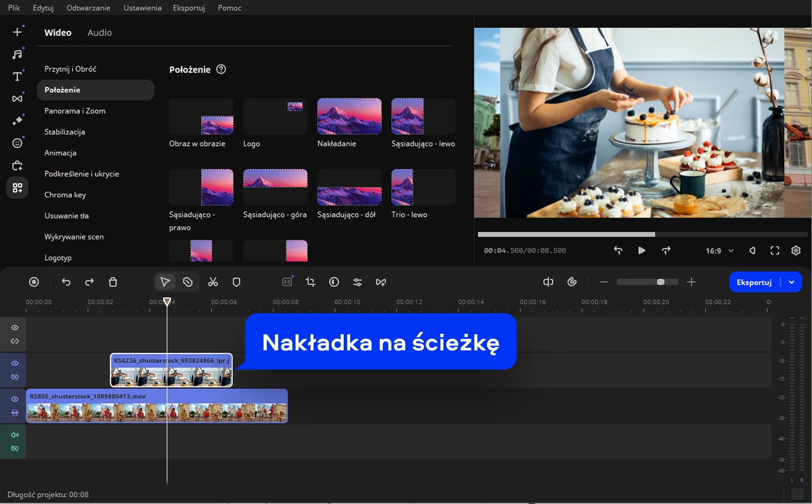Viewport: 812px width, 504px height.
Task: Open the Plik menu
Action: click(x=14, y=8)
